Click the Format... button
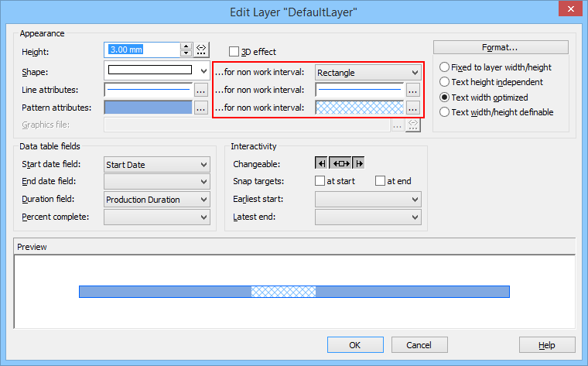 tap(501, 47)
